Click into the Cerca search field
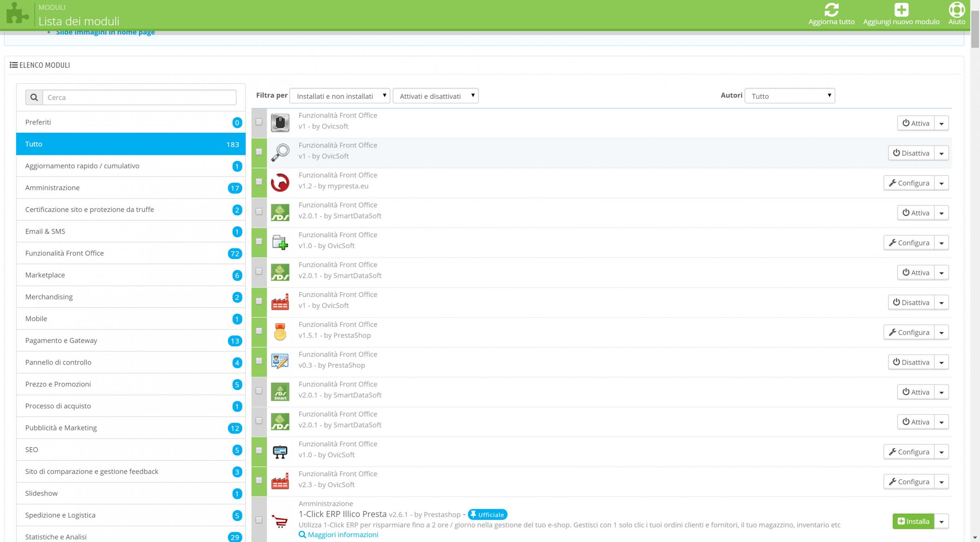980x542 pixels. click(x=139, y=97)
